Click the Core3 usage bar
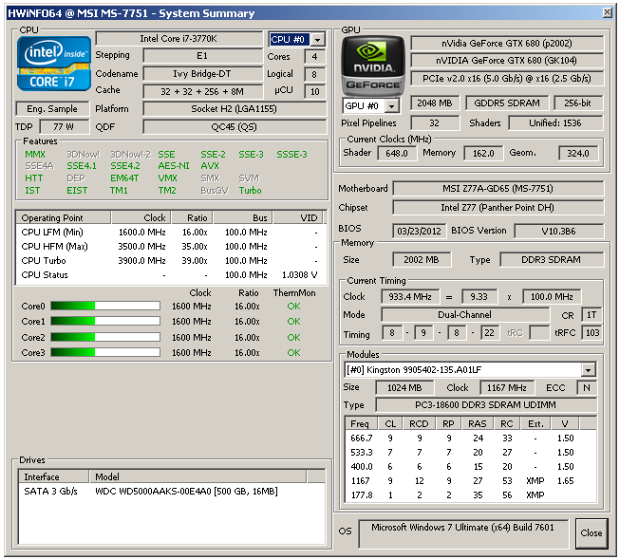Viewport: 620px width, 560px height. click(x=105, y=352)
